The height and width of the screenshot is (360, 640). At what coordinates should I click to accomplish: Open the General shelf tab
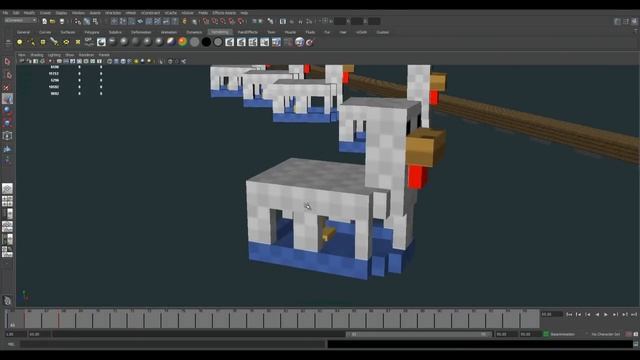23,32
